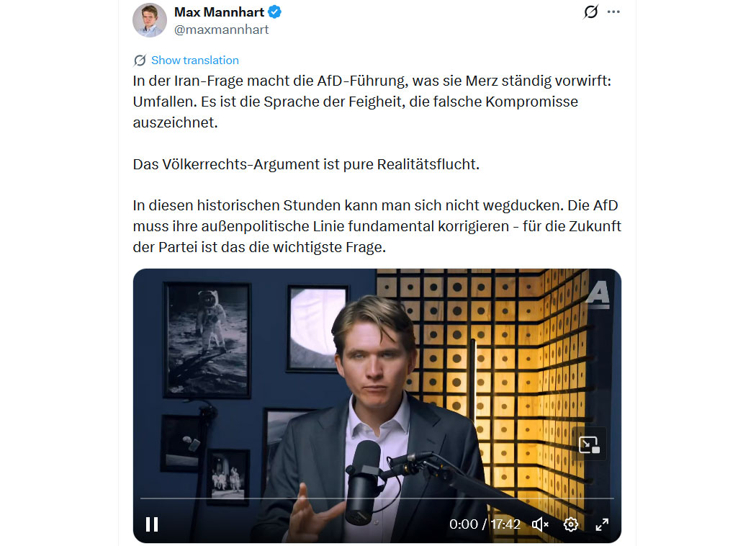Click the A watermark logo in video
This screenshot has width=756, height=546.
pyautogui.click(x=598, y=293)
